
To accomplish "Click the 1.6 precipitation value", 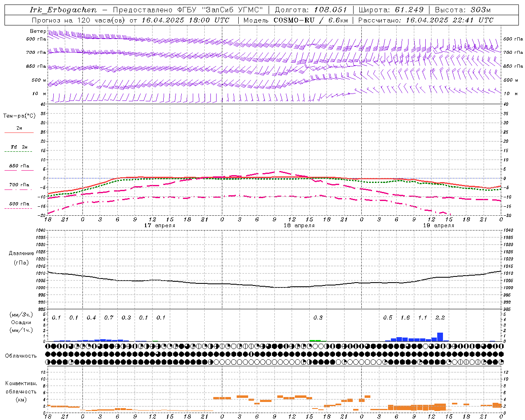I will 405,318.
